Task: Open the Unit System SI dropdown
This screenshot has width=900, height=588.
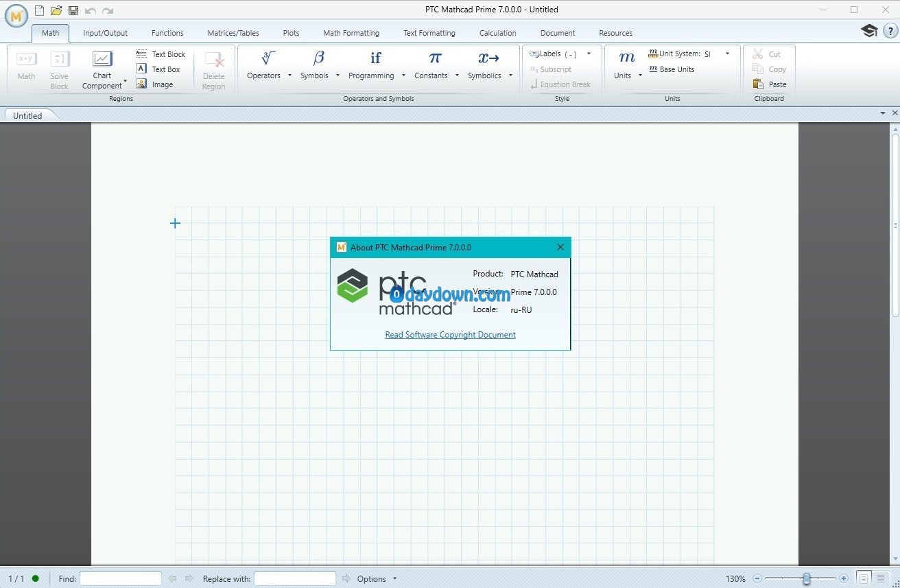Action: (x=727, y=54)
